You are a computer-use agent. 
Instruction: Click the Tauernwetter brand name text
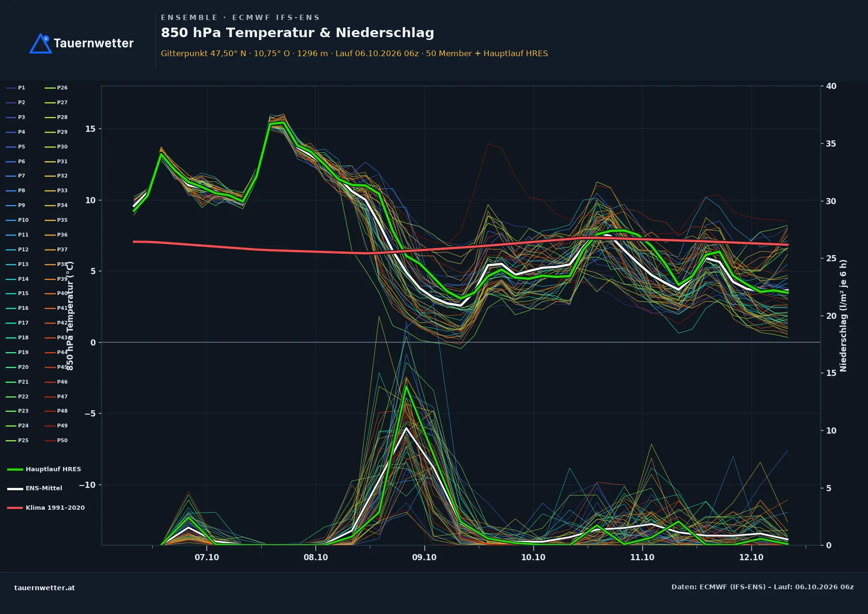tap(93, 43)
